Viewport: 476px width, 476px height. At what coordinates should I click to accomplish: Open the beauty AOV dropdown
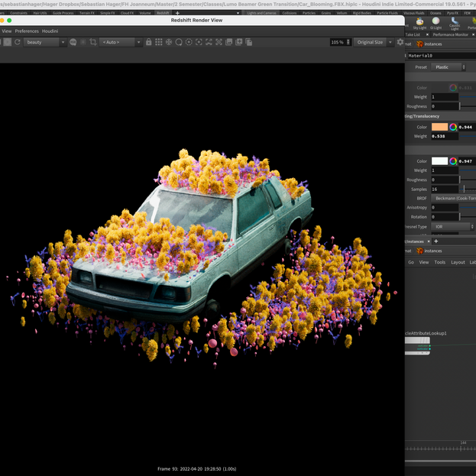tap(45, 42)
